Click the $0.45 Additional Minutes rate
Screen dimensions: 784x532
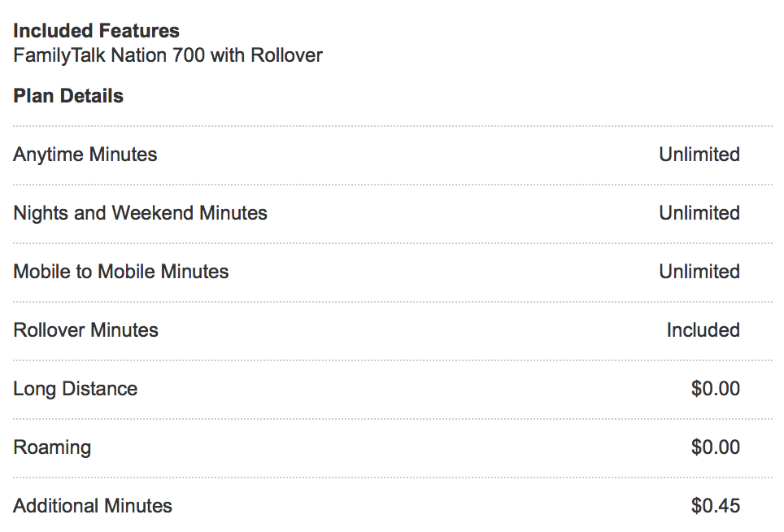(x=716, y=505)
